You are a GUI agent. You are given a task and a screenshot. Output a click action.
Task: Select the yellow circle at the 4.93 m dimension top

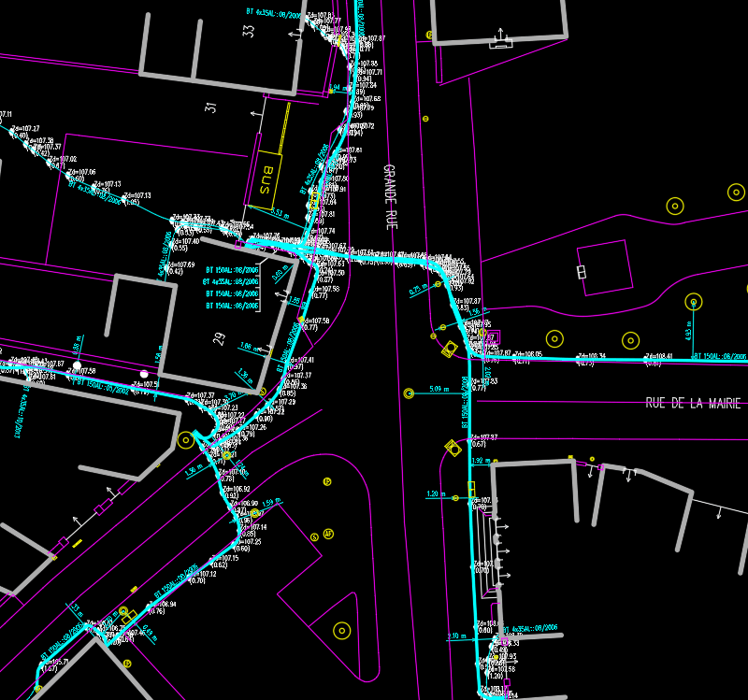[693, 301]
